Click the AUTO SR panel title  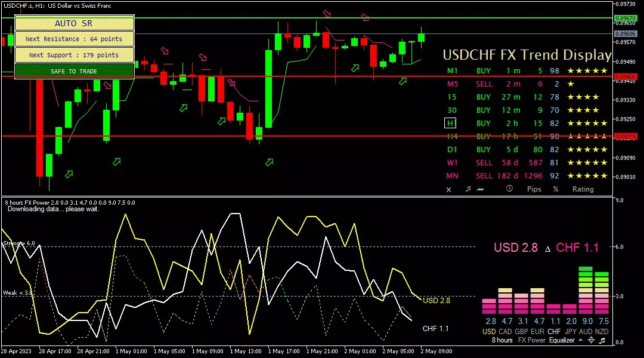(x=75, y=23)
